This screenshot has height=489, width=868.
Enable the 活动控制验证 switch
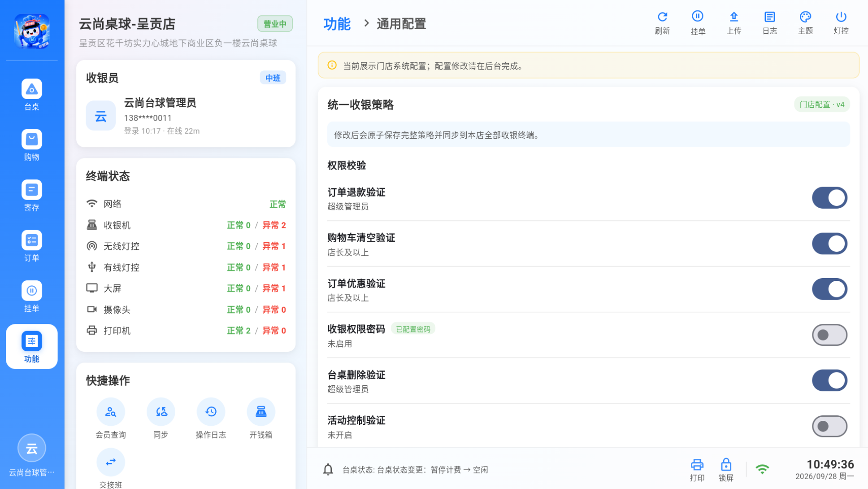(829, 426)
